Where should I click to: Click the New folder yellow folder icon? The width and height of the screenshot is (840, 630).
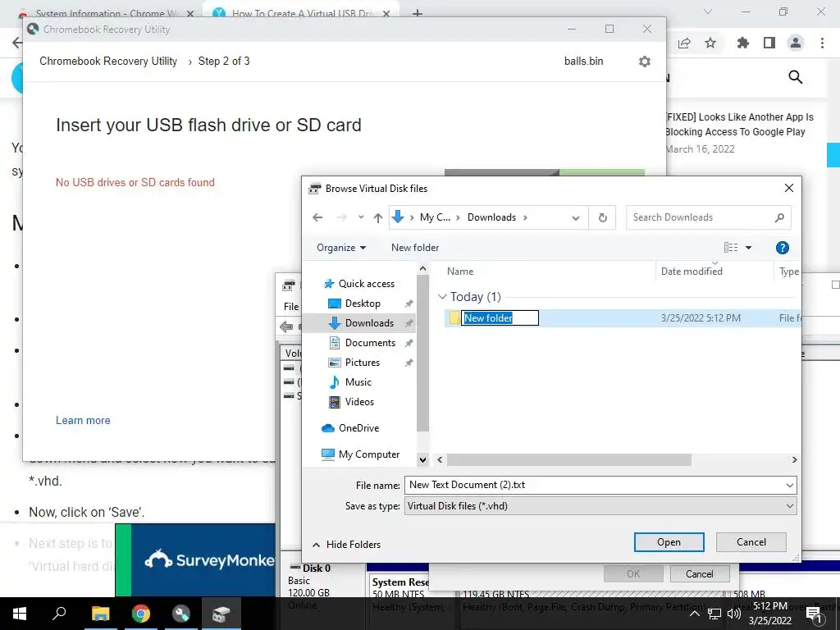pyautogui.click(x=454, y=317)
